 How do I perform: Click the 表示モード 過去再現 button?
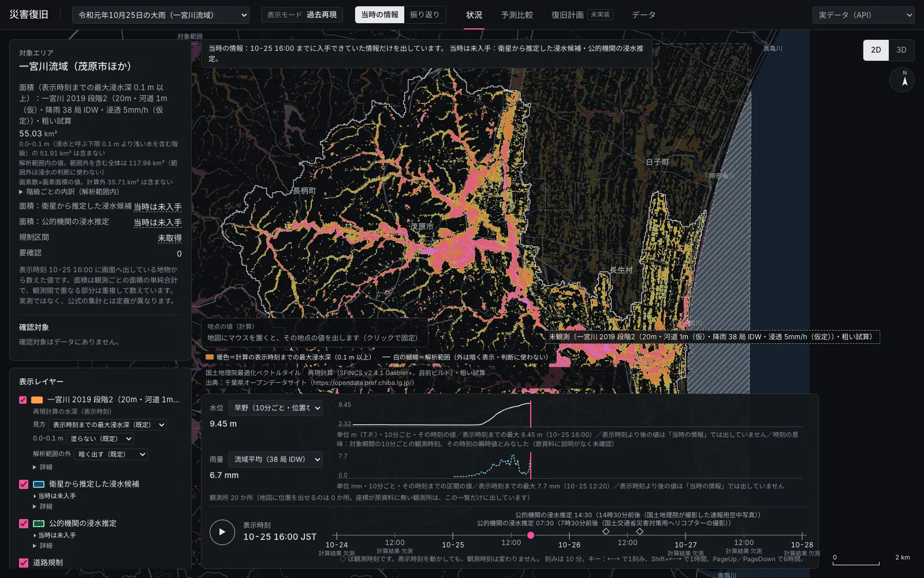(x=302, y=15)
